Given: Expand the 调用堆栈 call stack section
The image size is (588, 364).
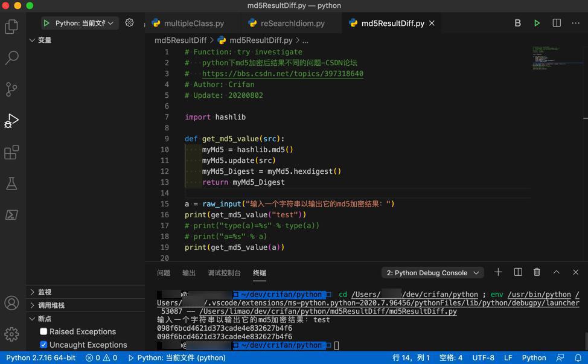Looking at the screenshot, I should (x=51, y=305).
